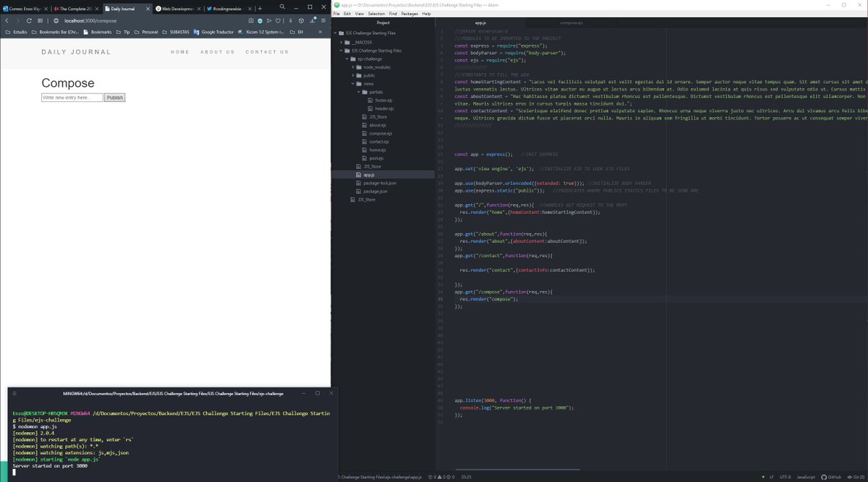Switch to the #codingnewbie Twitter tab

(x=229, y=9)
